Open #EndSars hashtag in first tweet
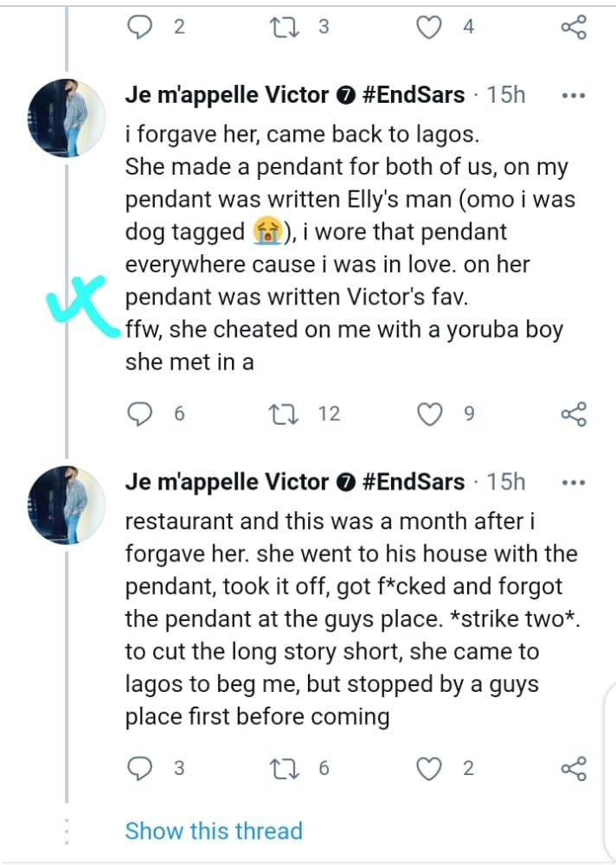The width and height of the screenshot is (616, 865). click(x=412, y=95)
